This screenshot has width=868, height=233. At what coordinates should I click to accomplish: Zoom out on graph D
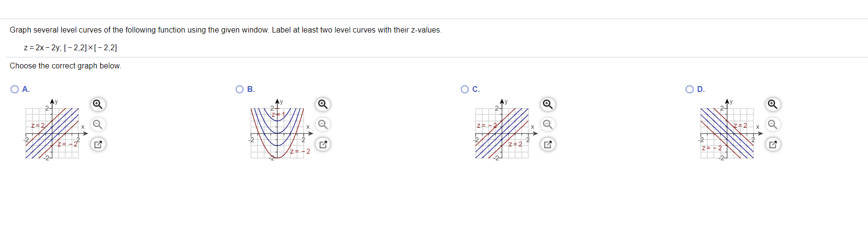point(773,124)
